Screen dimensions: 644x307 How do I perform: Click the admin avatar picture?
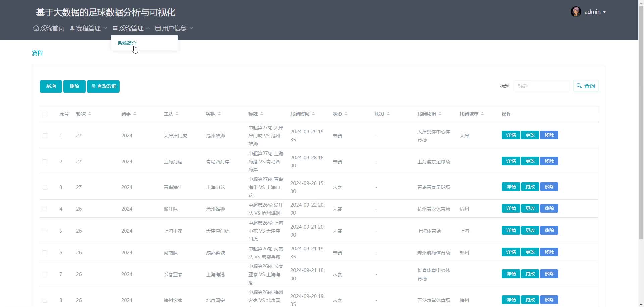[x=576, y=12]
